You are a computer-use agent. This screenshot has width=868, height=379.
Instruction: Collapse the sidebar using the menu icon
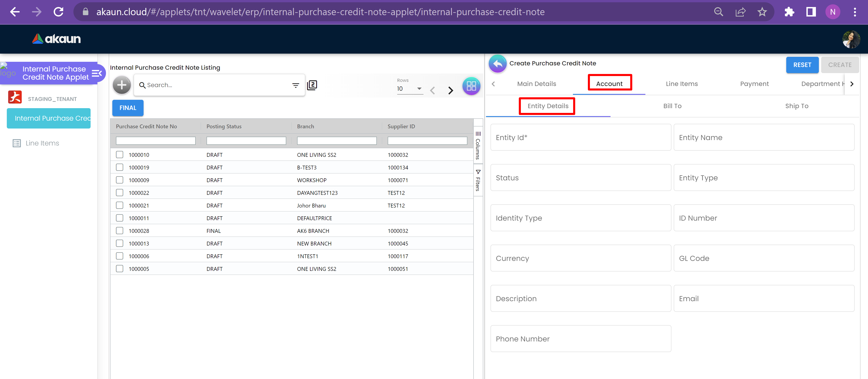click(x=97, y=73)
